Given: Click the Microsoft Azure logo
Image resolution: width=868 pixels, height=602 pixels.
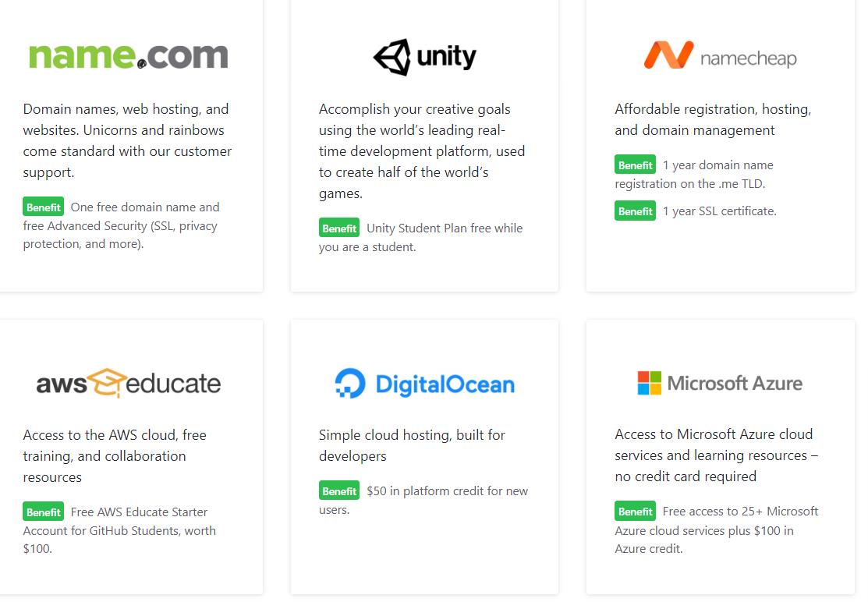Looking at the screenshot, I should tap(720, 383).
